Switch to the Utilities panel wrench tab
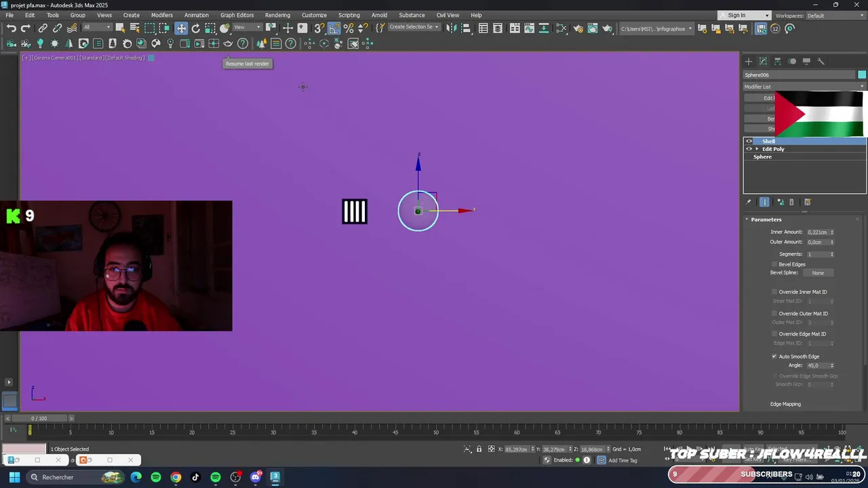Screen dimensions: 868x488 821,61
